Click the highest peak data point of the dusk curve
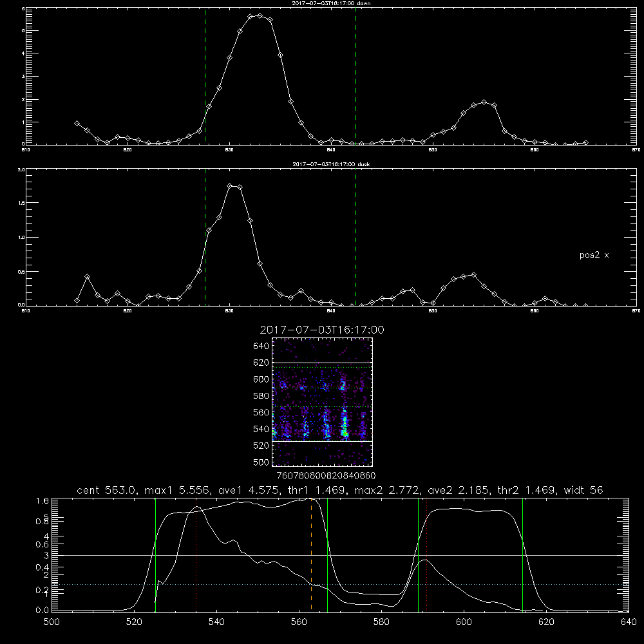The height and width of the screenshot is (644, 644). pos(230,186)
